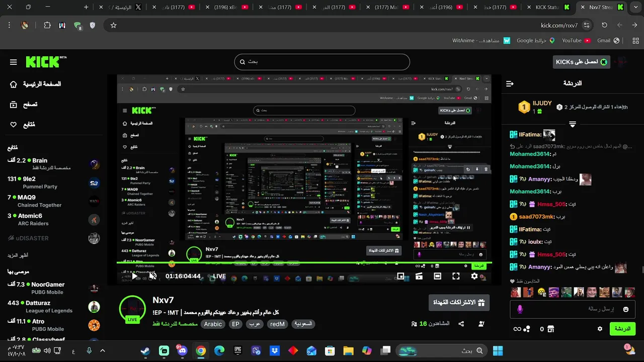Select the redM tag
Screen dimensions: 644x362
coord(277,324)
